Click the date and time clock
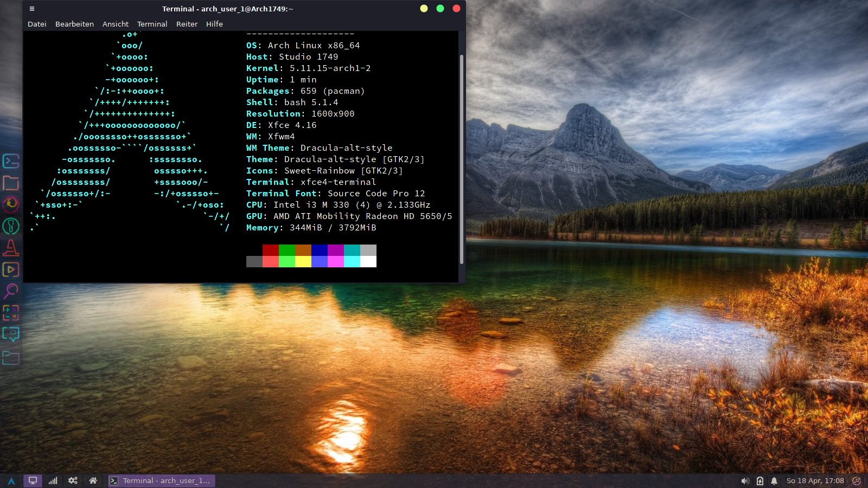The height and width of the screenshot is (488, 868). [x=815, y=481]
